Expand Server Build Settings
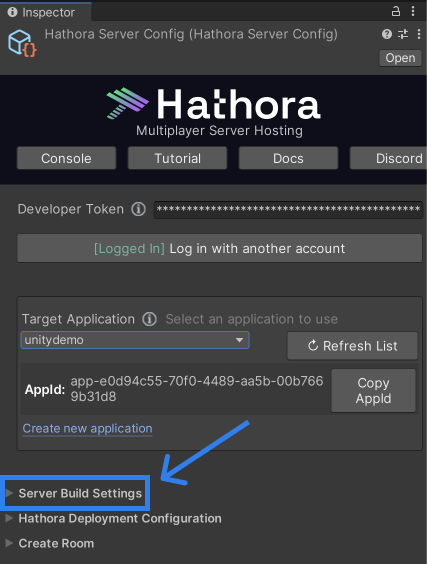The width and height of the screenshot is (427, 564). click(x=75, y=493)
